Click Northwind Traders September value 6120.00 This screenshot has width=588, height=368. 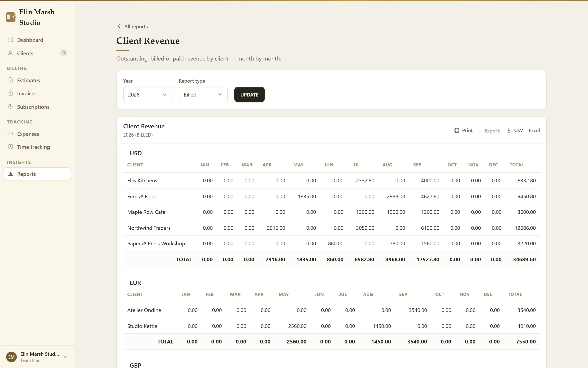click(430, 228)
